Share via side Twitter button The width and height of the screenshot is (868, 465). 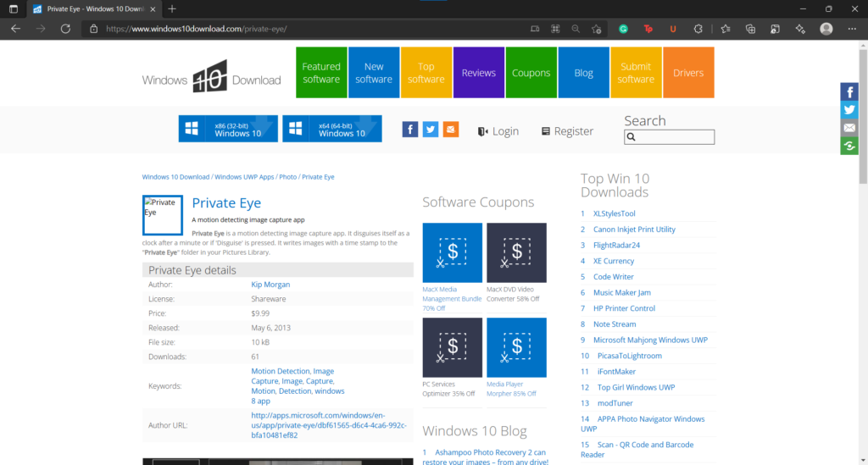849,109
